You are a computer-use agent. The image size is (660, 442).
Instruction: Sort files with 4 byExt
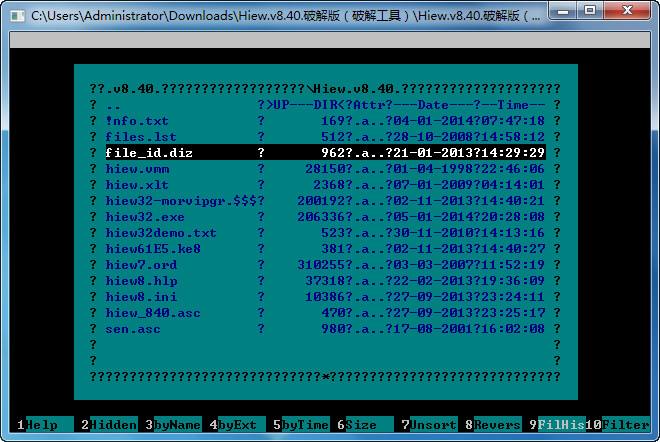tap(237, 425)
